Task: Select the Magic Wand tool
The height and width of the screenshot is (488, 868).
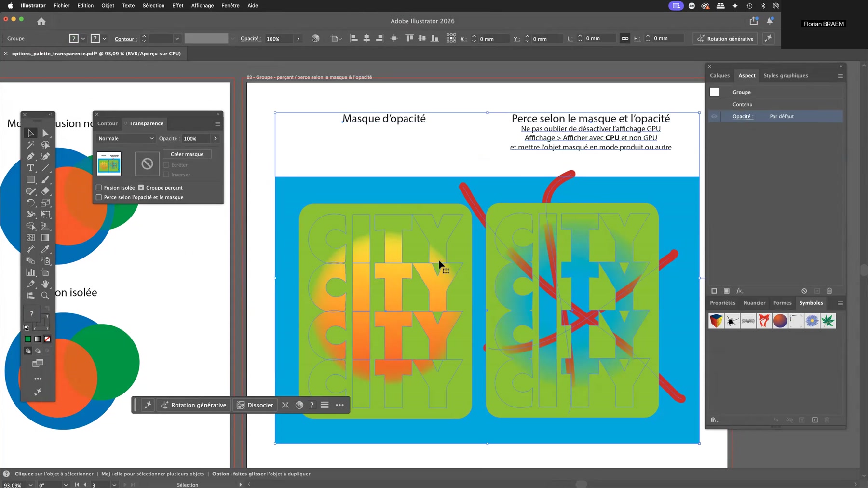Action: pyautogui.click(x=30, y=145)
